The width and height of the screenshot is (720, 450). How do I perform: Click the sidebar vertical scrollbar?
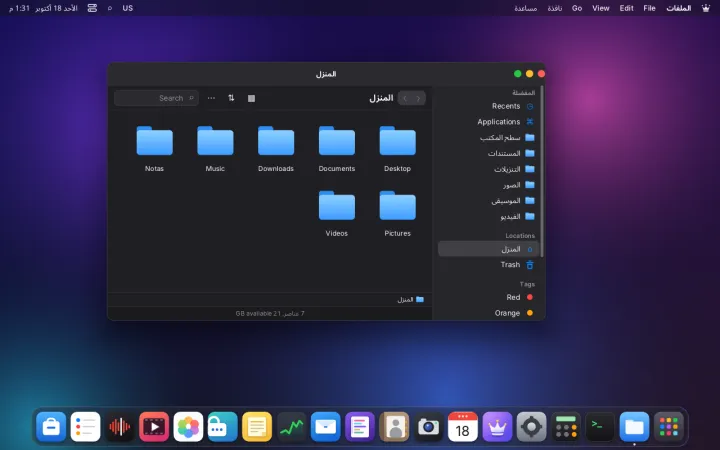point(542,171)
